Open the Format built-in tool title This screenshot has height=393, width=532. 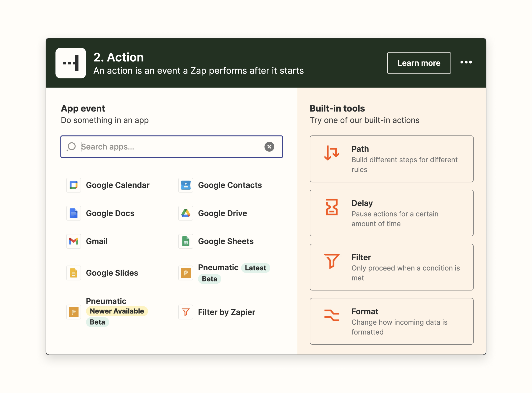[x=365, y=311]
